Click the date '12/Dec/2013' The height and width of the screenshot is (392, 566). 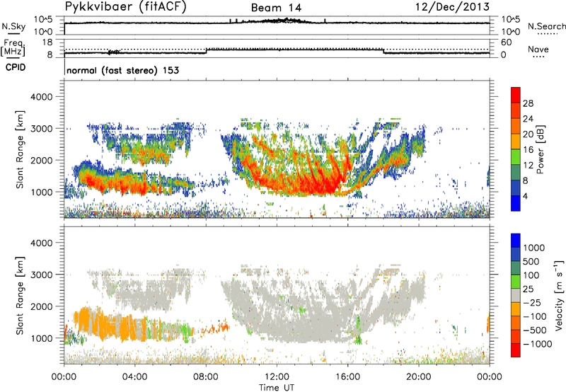tap(452, 6)
